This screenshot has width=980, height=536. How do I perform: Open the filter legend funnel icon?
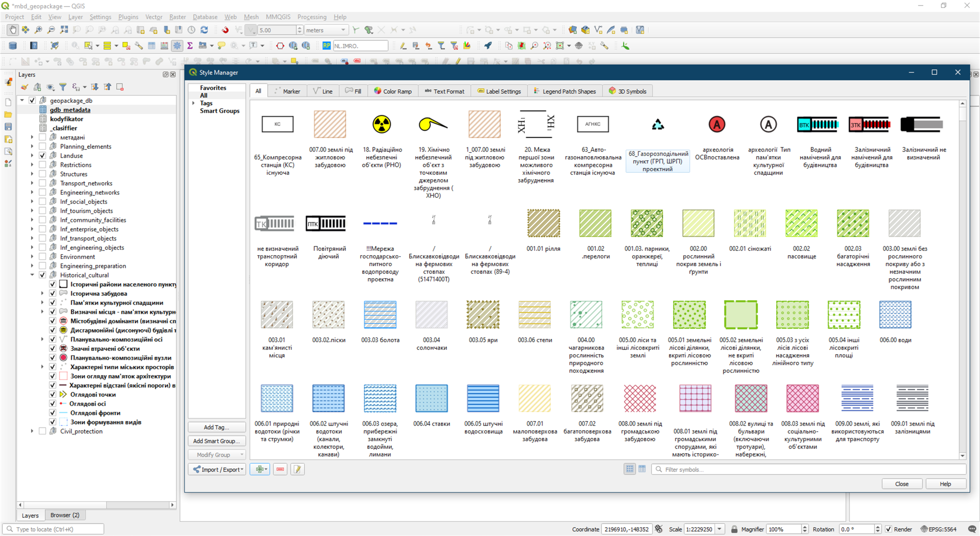[63, 87]
